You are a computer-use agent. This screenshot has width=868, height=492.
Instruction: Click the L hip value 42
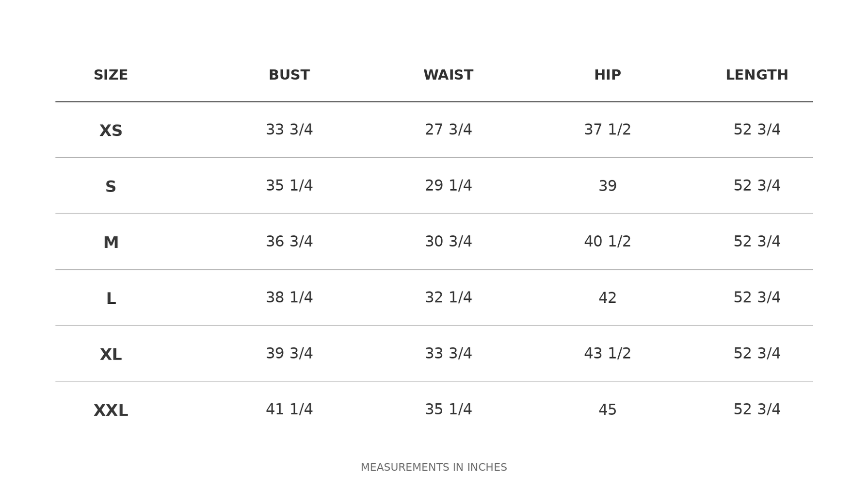(607, 298)
